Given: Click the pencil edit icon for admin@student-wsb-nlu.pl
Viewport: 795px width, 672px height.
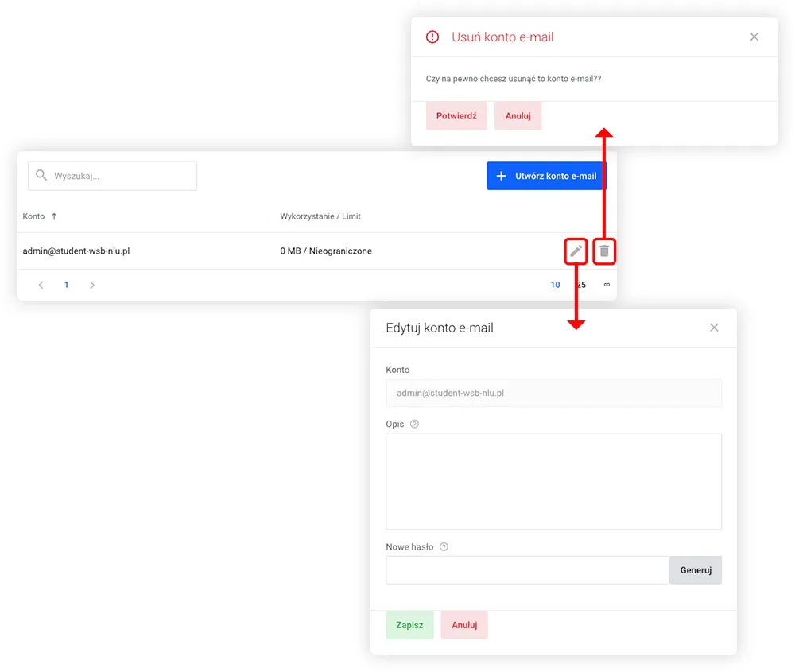Looking at the screenshot, I should point(576,251).
